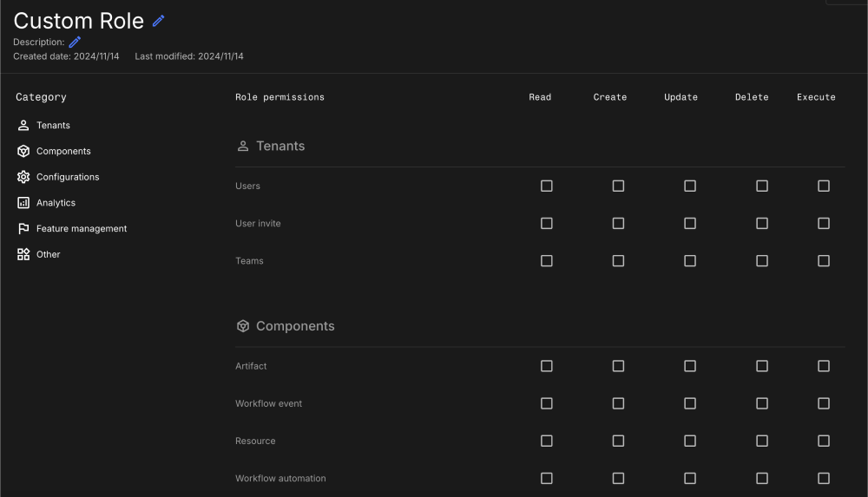This screenshot has height=497, width=868.
Task: Click the Update column header
Action: 681,97
